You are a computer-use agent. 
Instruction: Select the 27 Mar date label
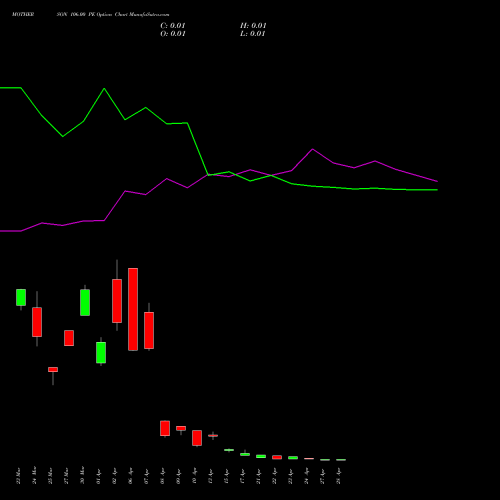click(66, 475)
